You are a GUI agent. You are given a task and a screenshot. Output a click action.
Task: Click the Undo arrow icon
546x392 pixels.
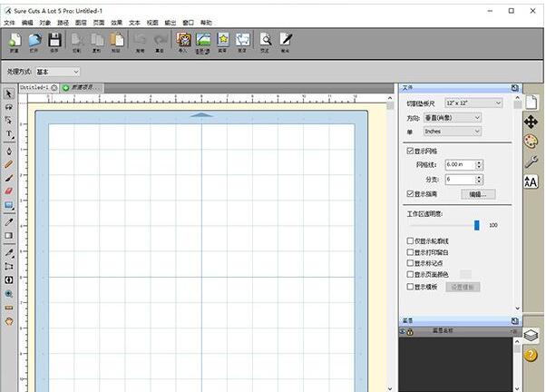point(140,43)
